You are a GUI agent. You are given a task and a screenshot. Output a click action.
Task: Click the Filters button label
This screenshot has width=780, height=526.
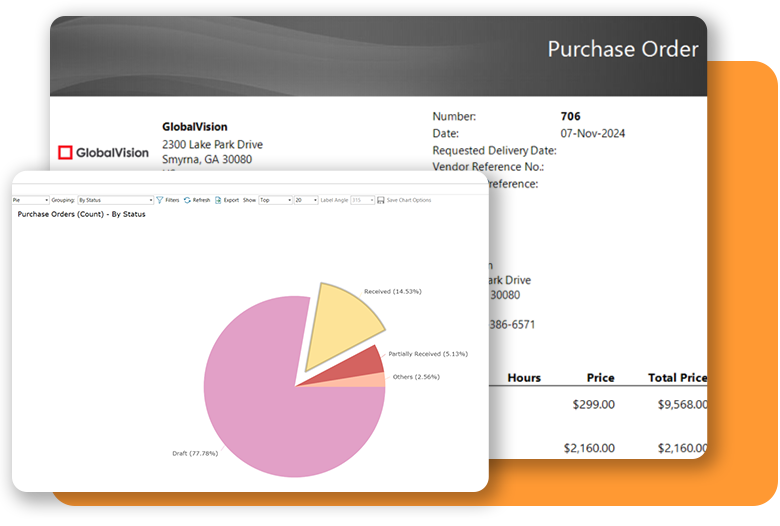pos(172,200)
